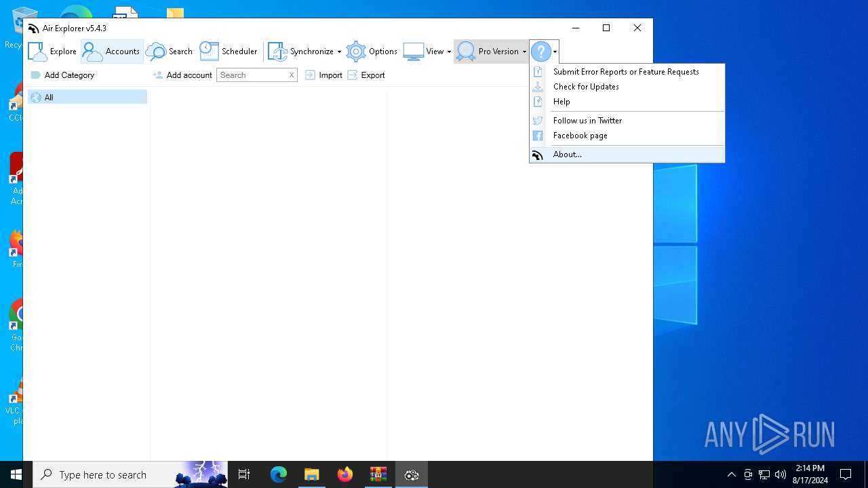
Task: Minimize the Air Explorer window
Action: [576, 28]
